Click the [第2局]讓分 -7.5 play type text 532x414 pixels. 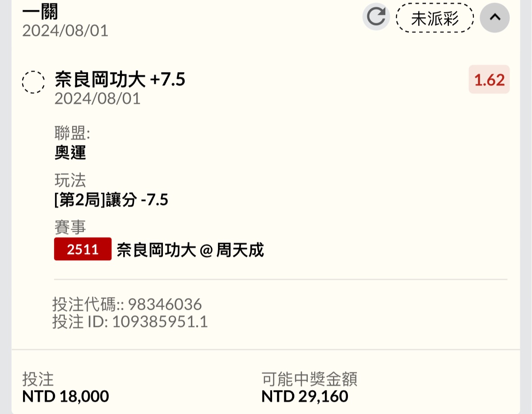click(x=111, y=199)
